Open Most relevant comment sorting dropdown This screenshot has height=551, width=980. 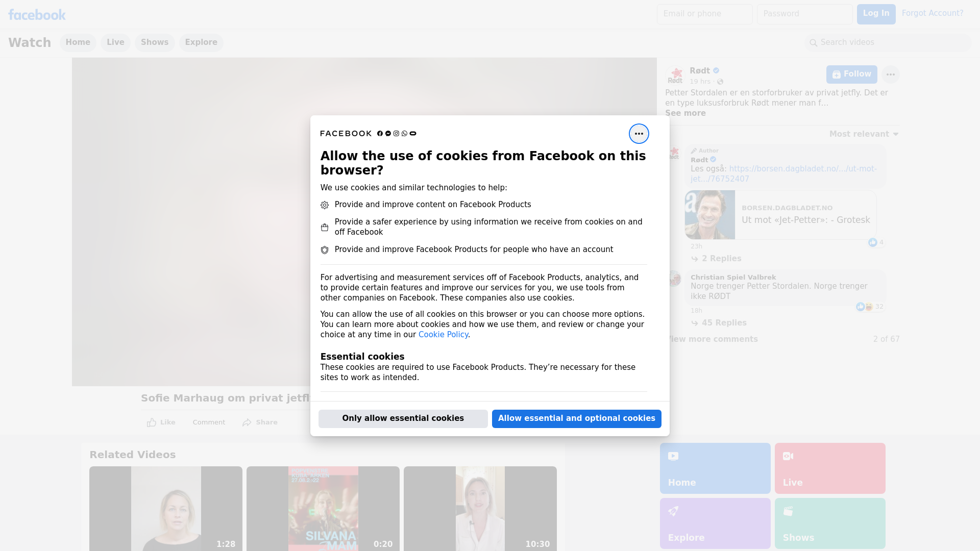click(x=864, y=134)
